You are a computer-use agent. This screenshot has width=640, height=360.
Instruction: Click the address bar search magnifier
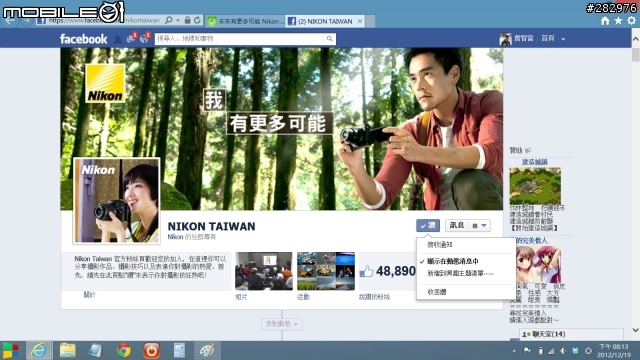tap(169, 20)
